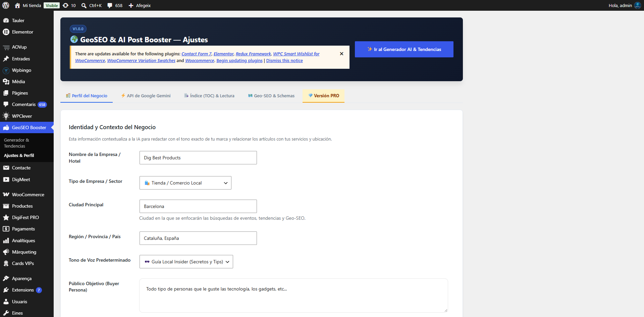Image resolution: width=644 pixels, height=317 pixels.
Task: Click the Mèdia library icon
Action: click(6, 82)
